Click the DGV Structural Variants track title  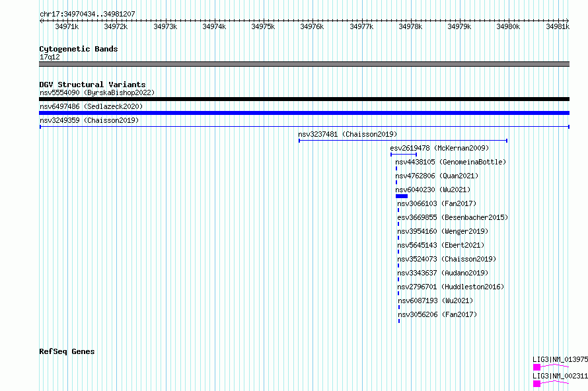[x=92, y=85]
